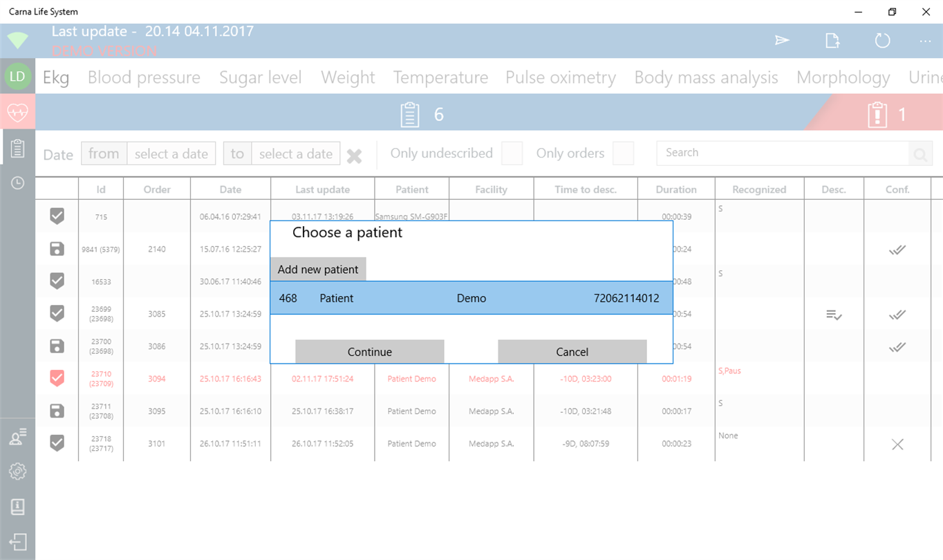Viewport: 943px width, 560px height.
Task: Open the from date picker
Action: [x=149, y=153]
